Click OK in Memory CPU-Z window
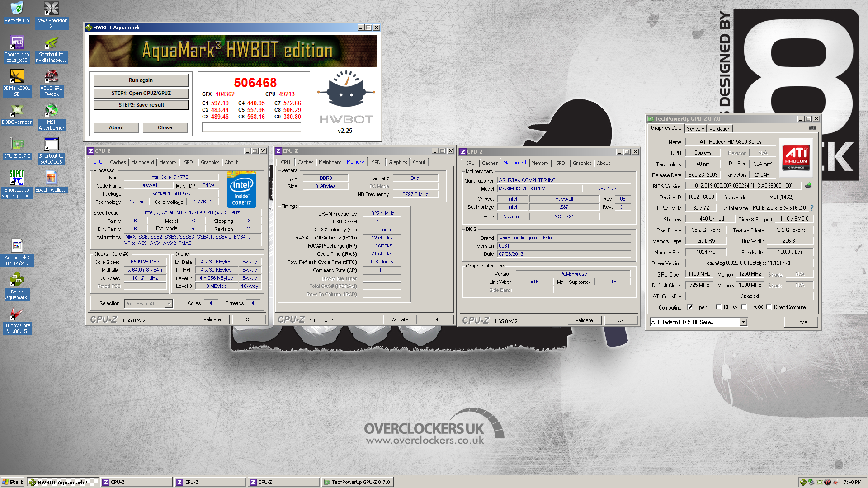Viewport: 868px width, 488px height. click(x=436, y=319)
